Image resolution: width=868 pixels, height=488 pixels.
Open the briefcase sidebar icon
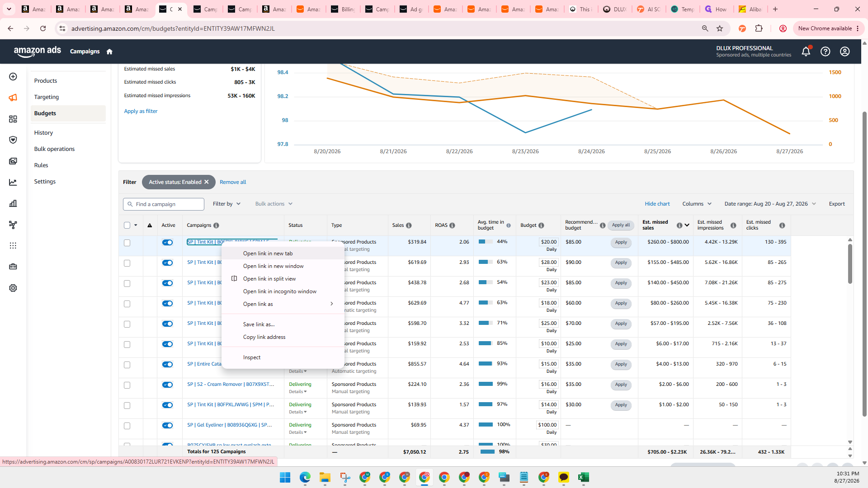coord(13,267)
